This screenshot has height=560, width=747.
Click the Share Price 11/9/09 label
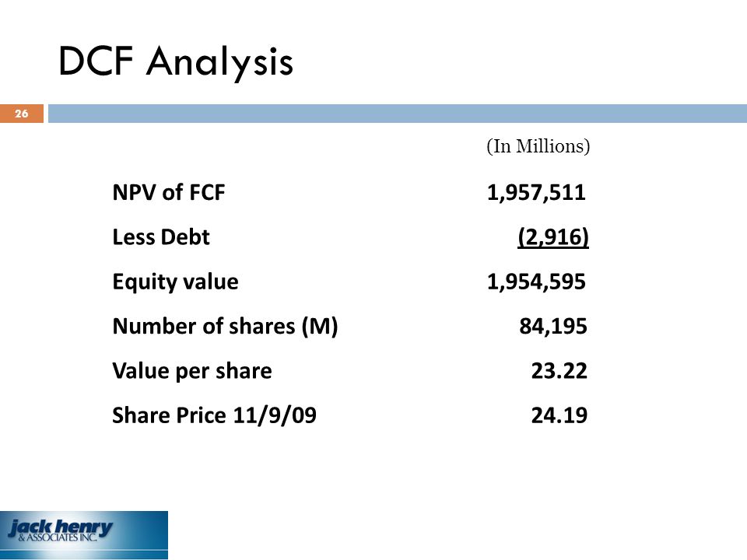[x=215, y=415]
